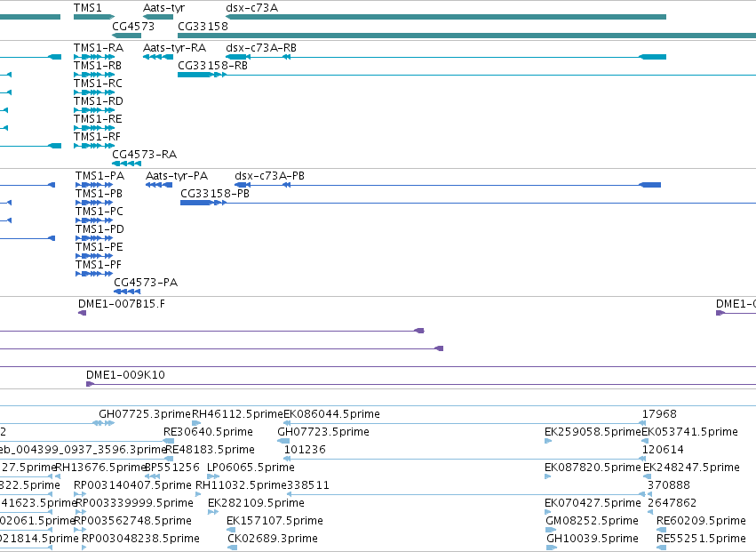Select the TMS1-PA protein feature
Screen dimensions: 756x552
[x=94, y=185]
